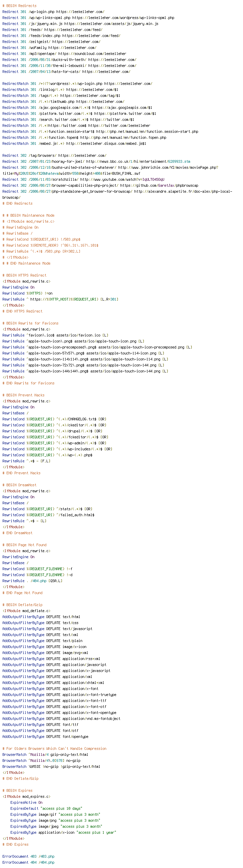The width and height of the screenshot is (243, 868).
Task: Click '# BEGIN Page Not Found' comment
Action: pyautogui.click(x=24, y=545)
